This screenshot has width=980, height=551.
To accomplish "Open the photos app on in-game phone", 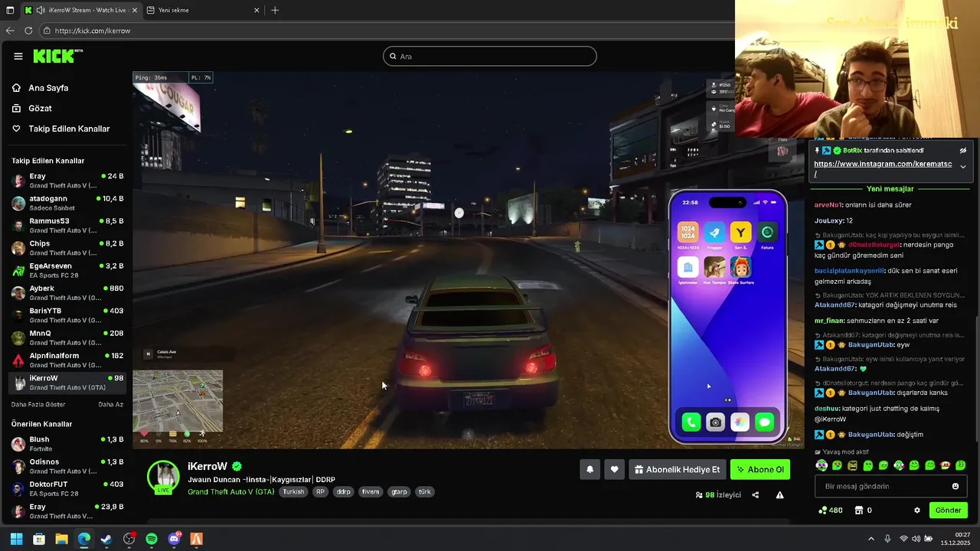I will [740, 422].
